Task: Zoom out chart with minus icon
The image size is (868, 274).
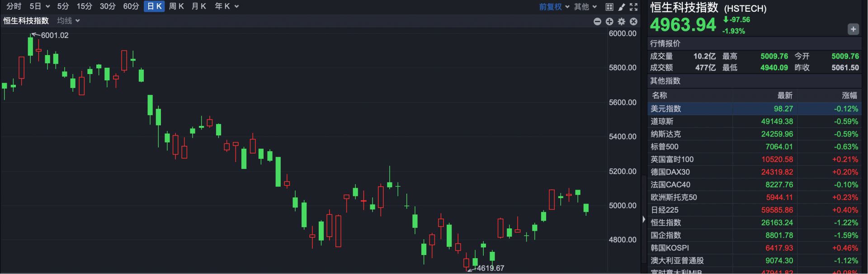Action: coord(597,21)
